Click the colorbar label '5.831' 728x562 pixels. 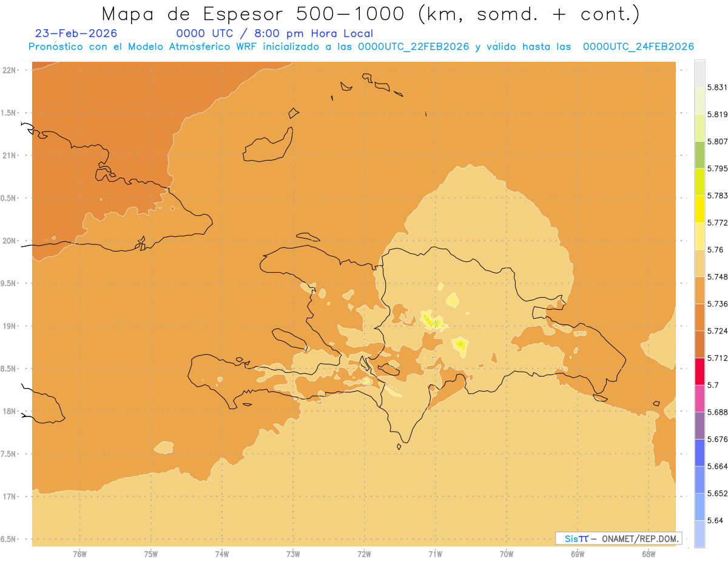tap(717, 87)
